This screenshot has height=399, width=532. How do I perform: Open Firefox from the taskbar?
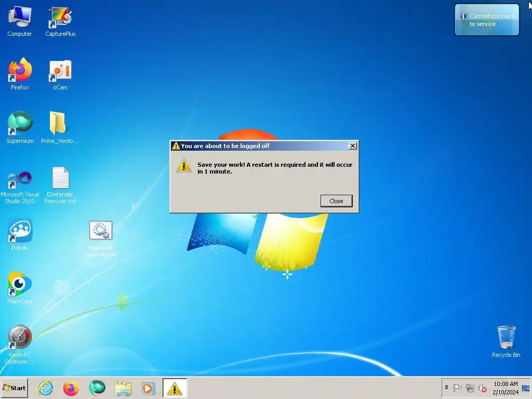pos(71,388)
